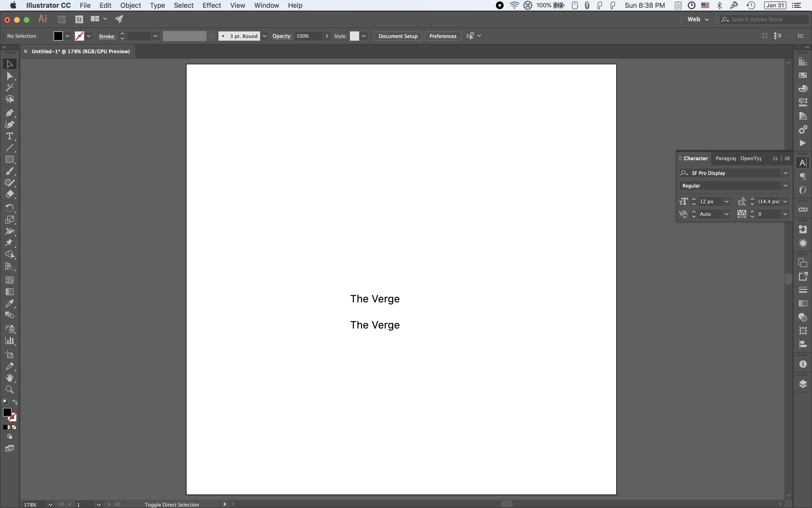
Task: Click the Style swatch box
Action: pyautogui.click(x=354, y=36)
